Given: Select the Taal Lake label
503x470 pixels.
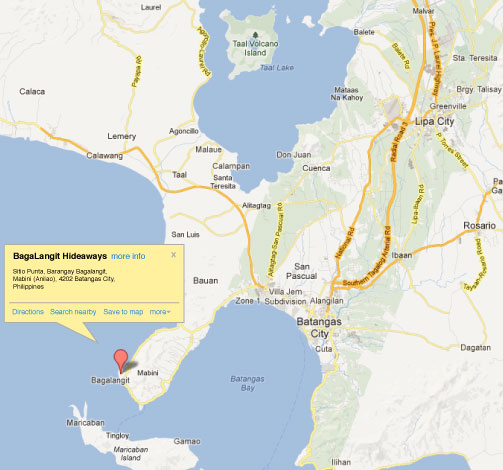Looking at the screenshot, I should 277,68.
